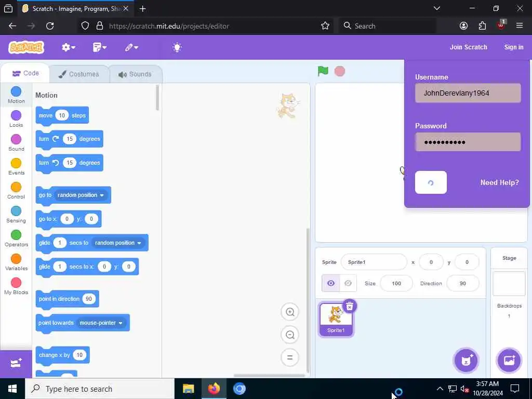Screen dimensions: 532x399
Task: Reset workspace zoom with equals button
Action: [290, 357]
